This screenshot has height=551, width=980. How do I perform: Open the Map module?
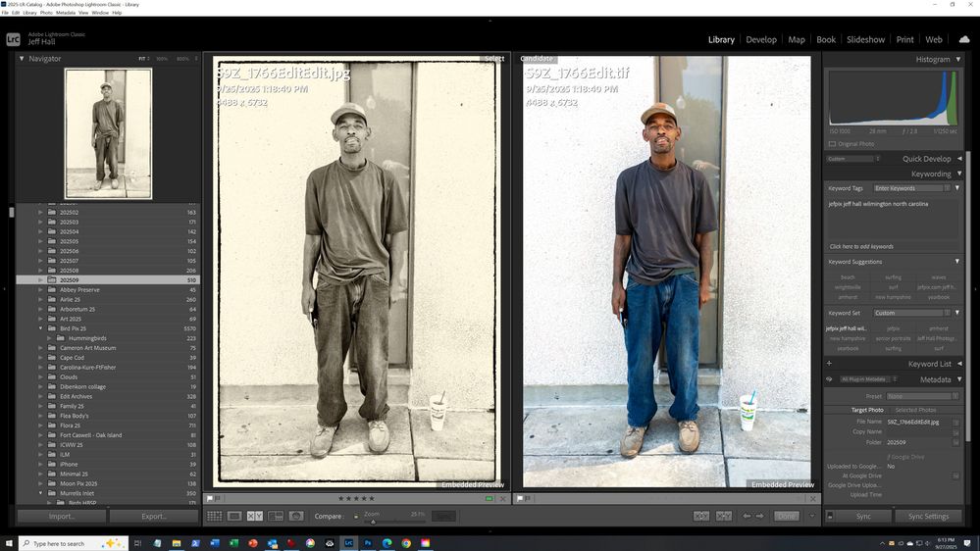pos(797,39)
